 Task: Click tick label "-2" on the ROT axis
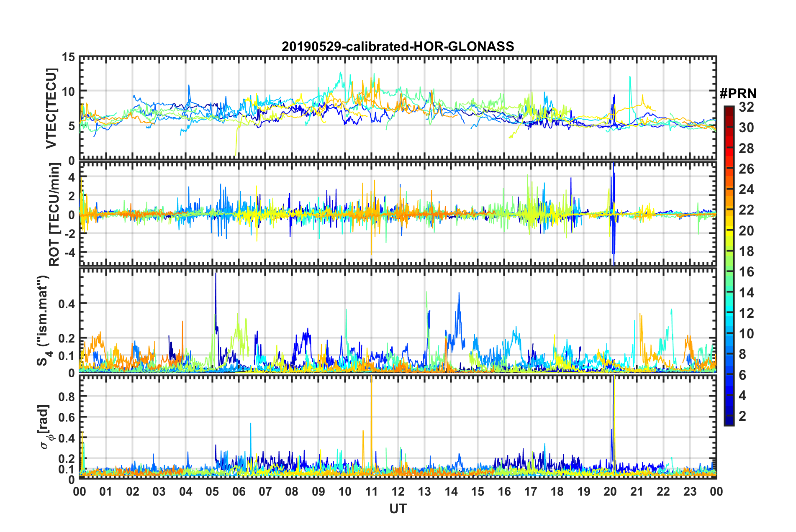pos(69,234)
